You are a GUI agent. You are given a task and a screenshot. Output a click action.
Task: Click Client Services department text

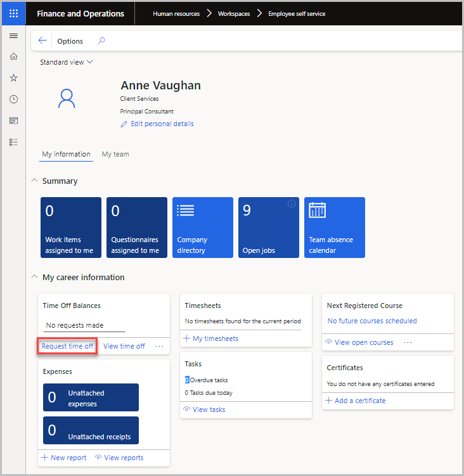pos(139,99)
